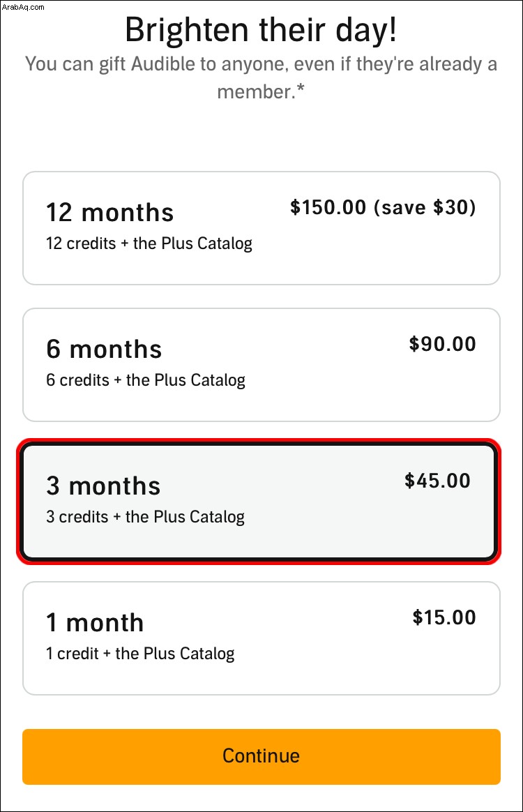Image resolution: width=523 pixels, height=812 pixels.
Task: Click '12 credits + the Plus Catalog' text
Action: 149,243
